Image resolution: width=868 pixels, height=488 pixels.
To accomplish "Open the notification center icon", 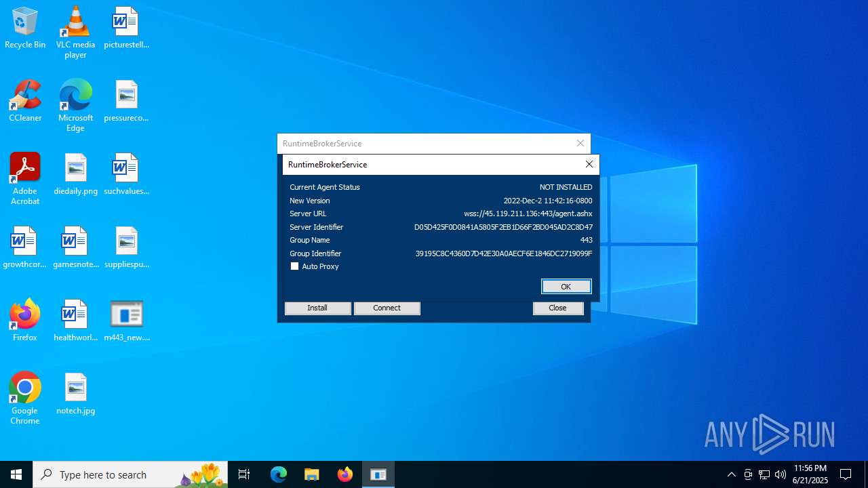I will [846, 474].
